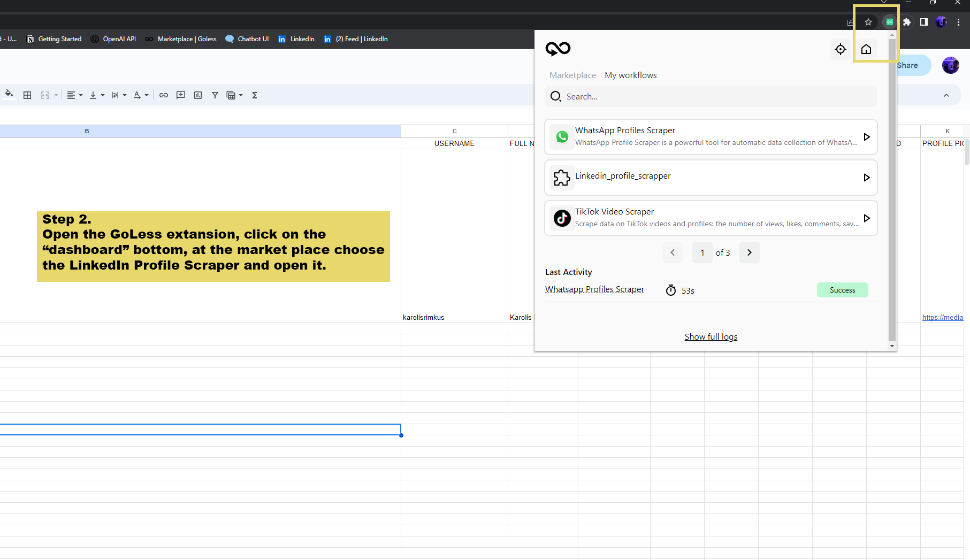Go to the next marketplace page
Viewport: 970px width, 560px height.
[x=750, y=252]
